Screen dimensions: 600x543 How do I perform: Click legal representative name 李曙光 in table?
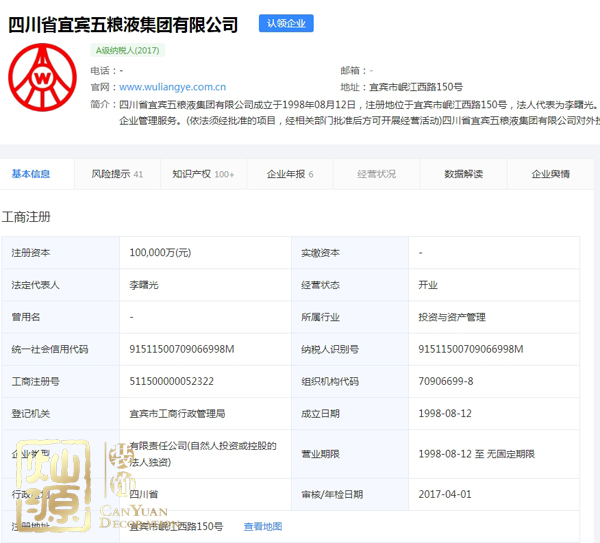click(x=144, y=285)
